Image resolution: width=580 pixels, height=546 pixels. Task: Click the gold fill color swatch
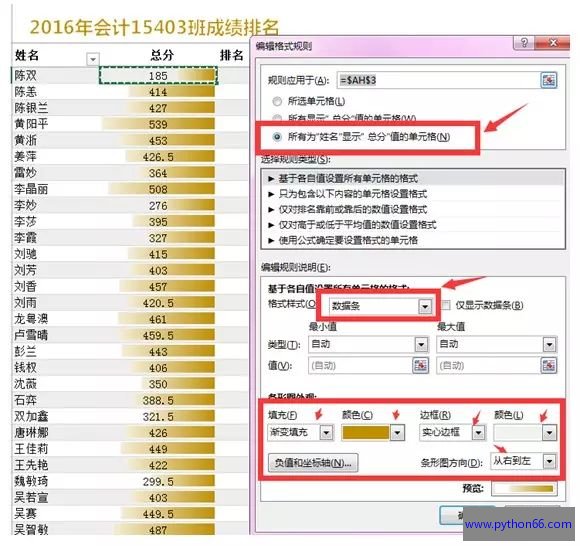(366, 432)
